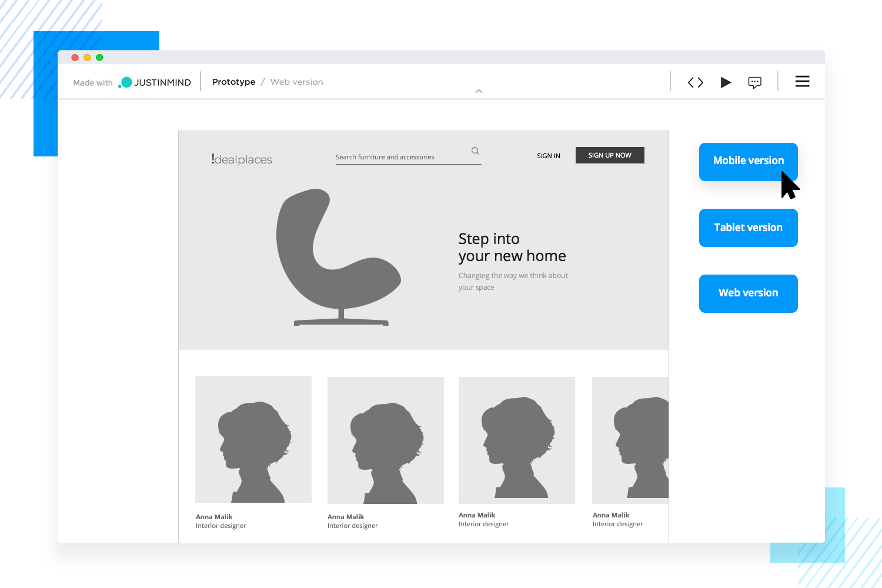Click the Anna Malik name under the third portrait
The width and height of the screenshot is (882, 588).
tap(477, 515)
